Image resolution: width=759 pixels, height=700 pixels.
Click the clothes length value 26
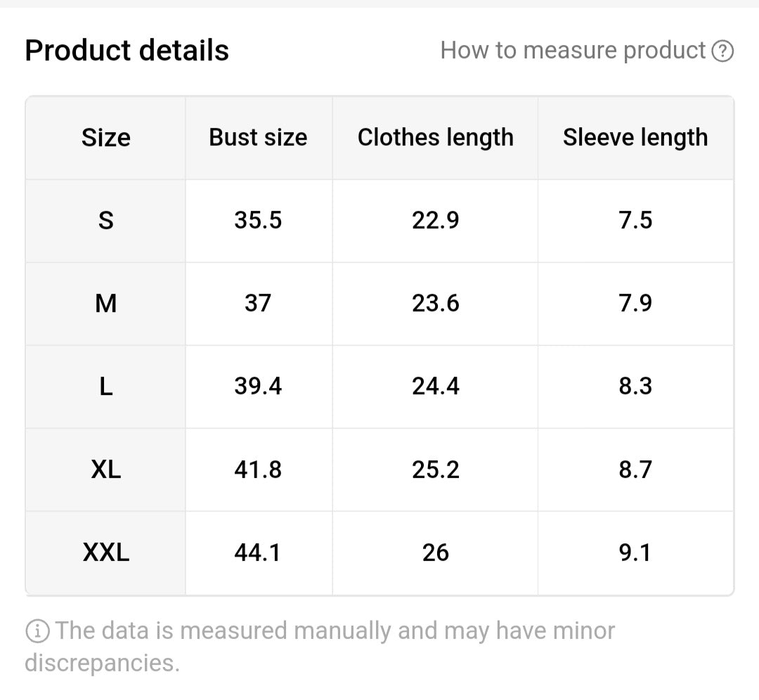click(436, 552)
